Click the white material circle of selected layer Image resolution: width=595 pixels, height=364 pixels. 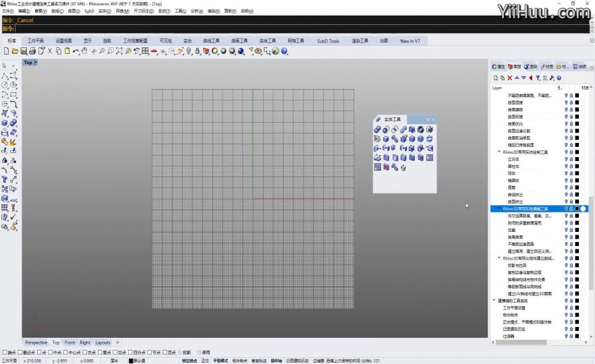point(584,208)
